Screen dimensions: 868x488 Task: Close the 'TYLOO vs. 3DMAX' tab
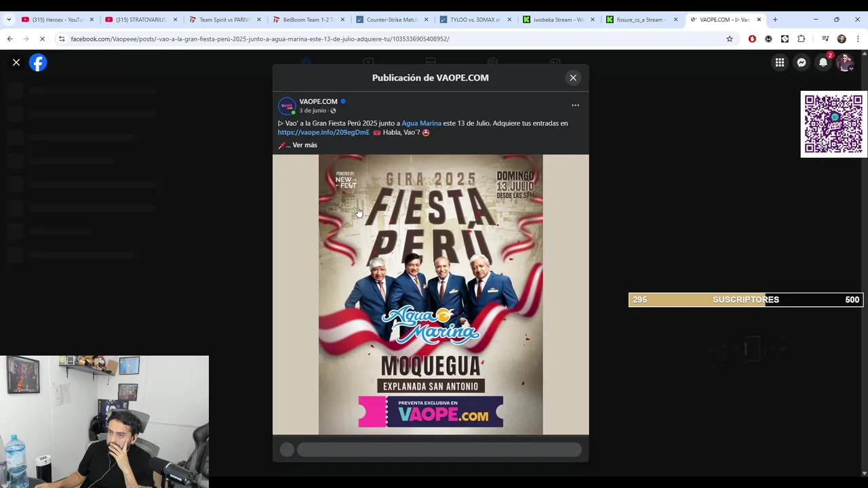pos(509,20)
